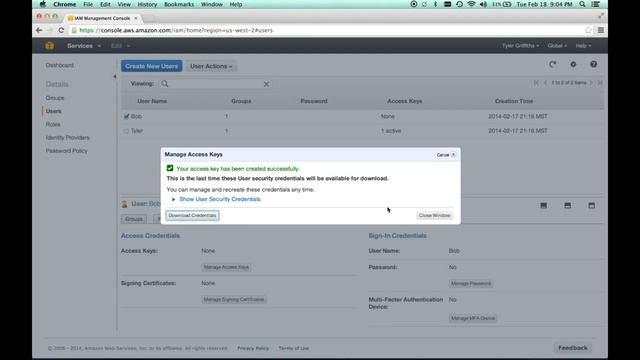
Task: Click the user icon beside User: Bob
Action: [124, 204]
